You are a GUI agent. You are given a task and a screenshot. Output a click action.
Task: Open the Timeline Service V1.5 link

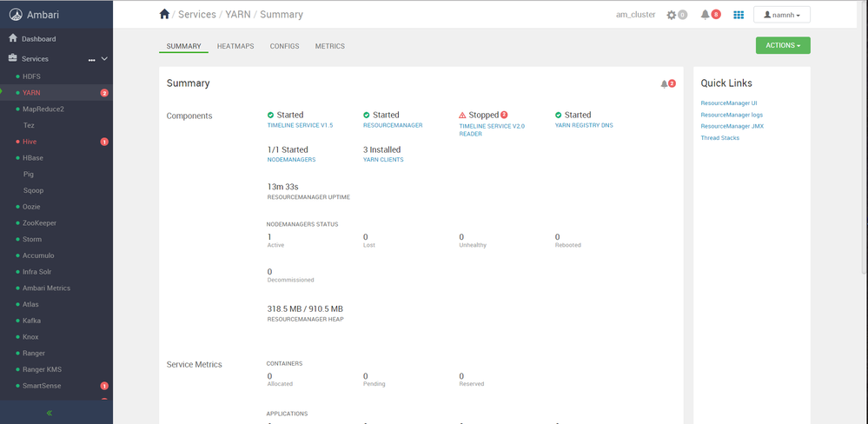click(x=300, y=126)
